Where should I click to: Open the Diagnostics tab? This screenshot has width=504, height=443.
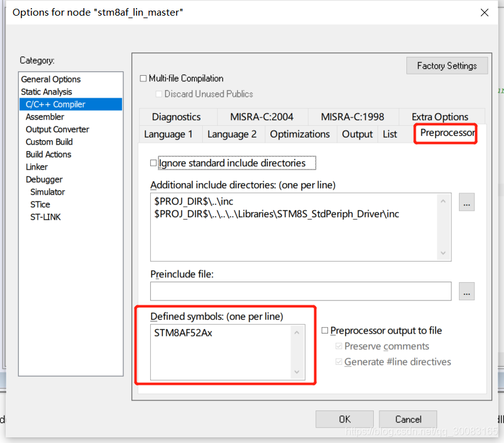177,117
